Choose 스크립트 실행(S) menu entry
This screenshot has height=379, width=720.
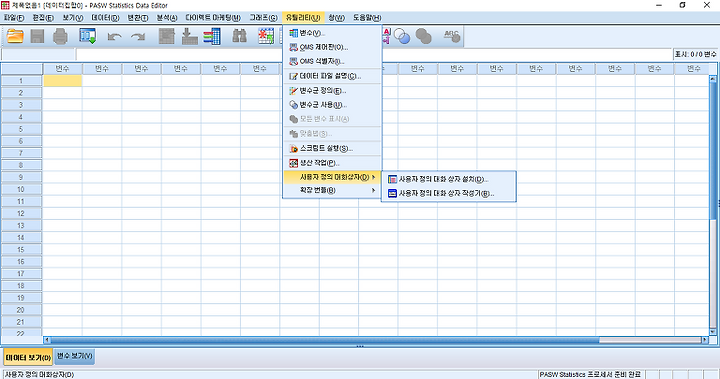(332, 148)
